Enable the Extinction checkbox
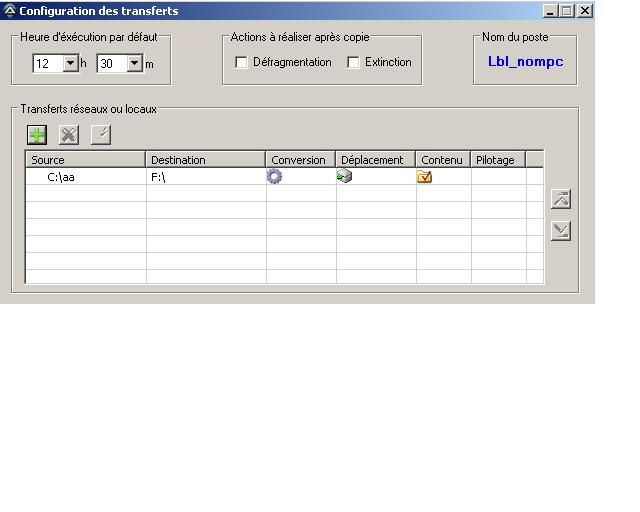640x512 pixels. coord(353,62)
